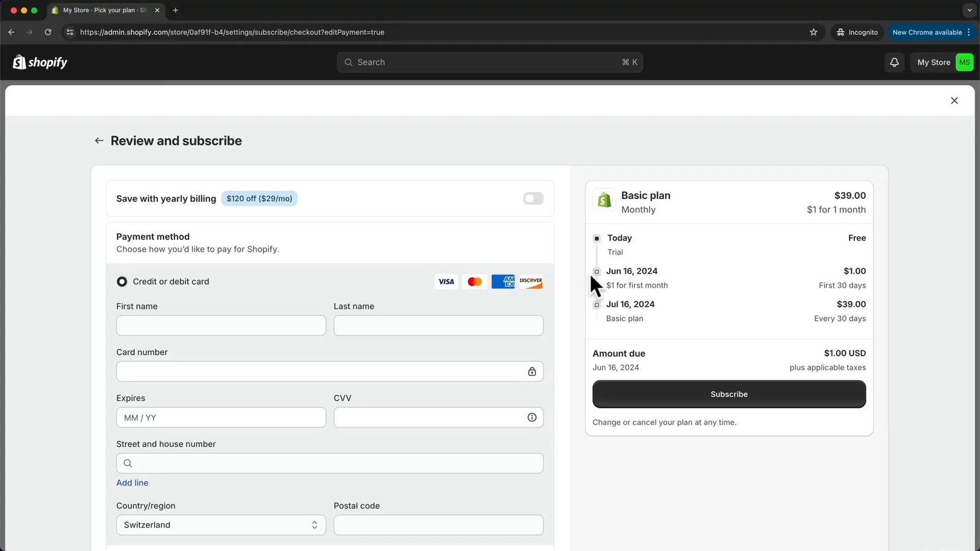This screenshot has height=551, width=980.
Task: Open a new browser tab
Action: pyautogui.click(x=176, y=10)
